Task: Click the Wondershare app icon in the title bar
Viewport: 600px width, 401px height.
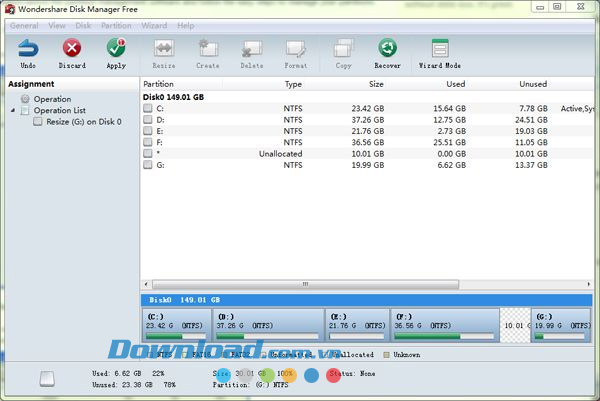Action: click(10, 9)
